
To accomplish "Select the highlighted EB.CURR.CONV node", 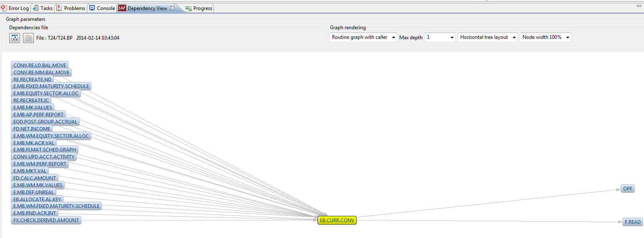I will click(x=337, y=220).
